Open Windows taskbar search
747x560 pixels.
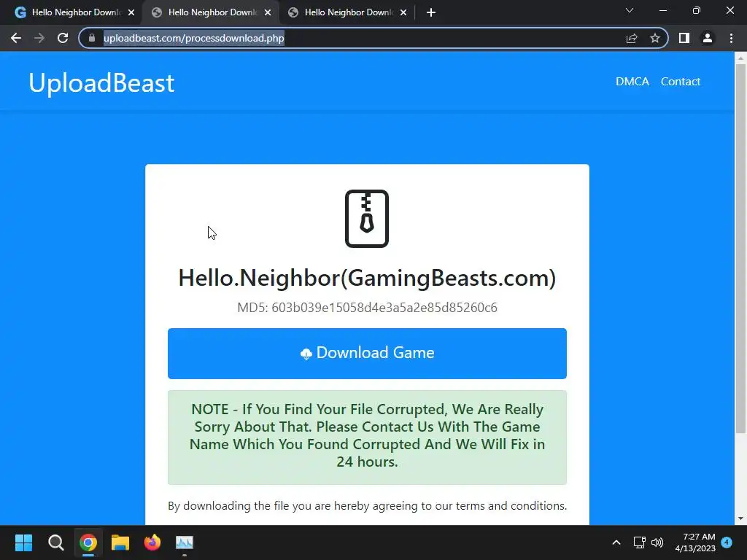coord(55,542)
